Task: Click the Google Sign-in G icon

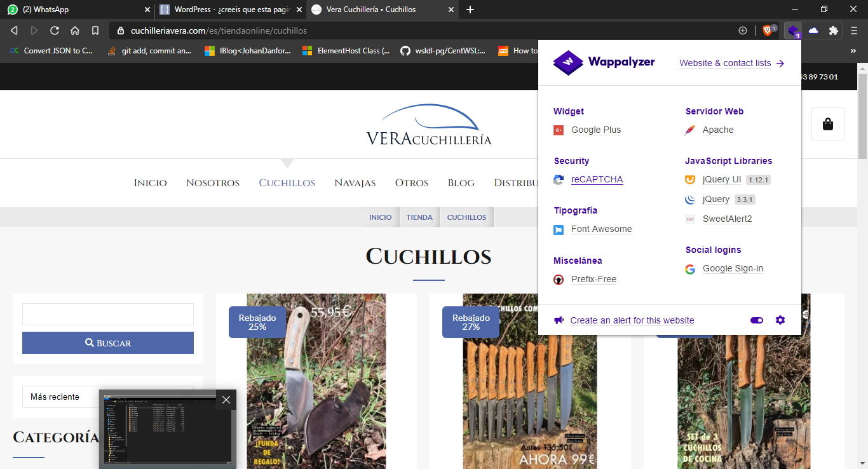Action: coord(690,269)
